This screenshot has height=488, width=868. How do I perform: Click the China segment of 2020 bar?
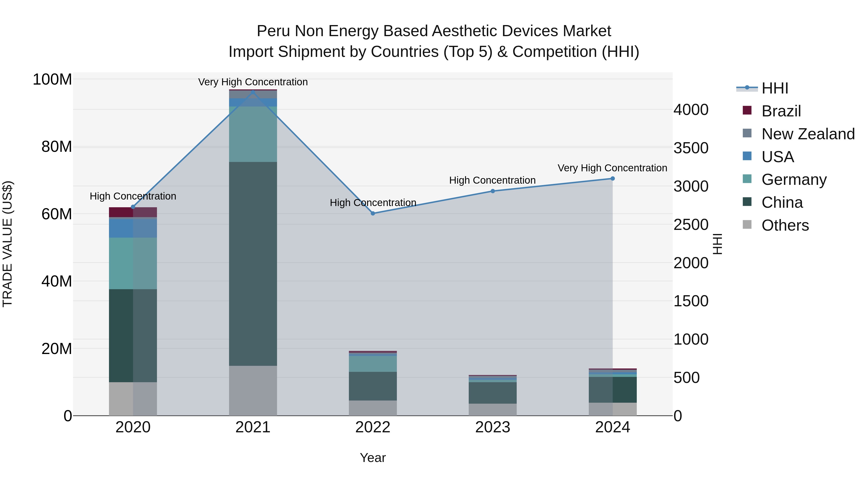click(133, 336)
